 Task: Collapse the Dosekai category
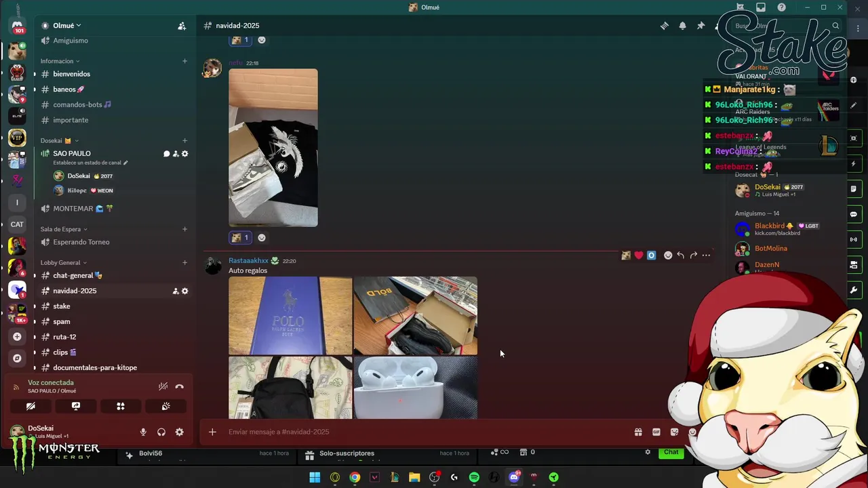pos(59,141)
